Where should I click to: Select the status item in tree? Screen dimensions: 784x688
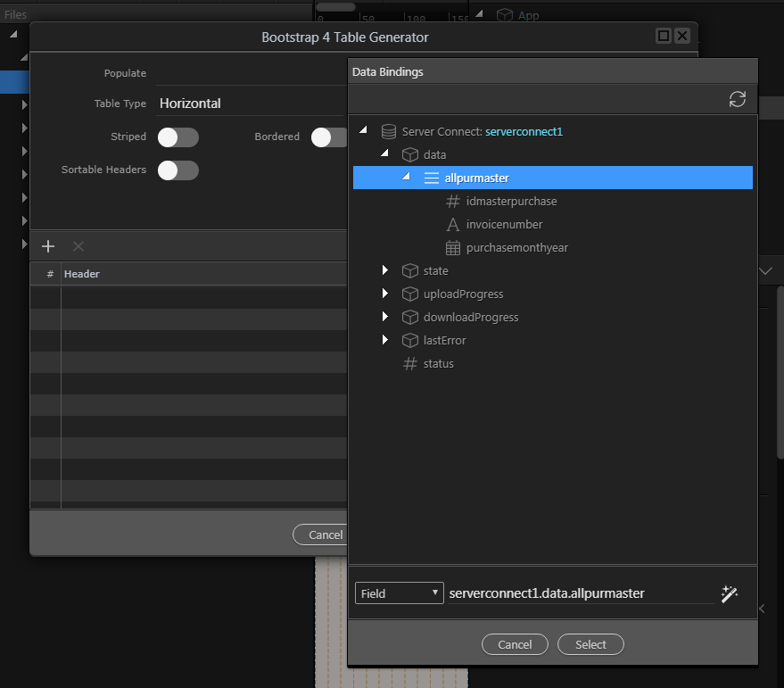click(438, 364)
